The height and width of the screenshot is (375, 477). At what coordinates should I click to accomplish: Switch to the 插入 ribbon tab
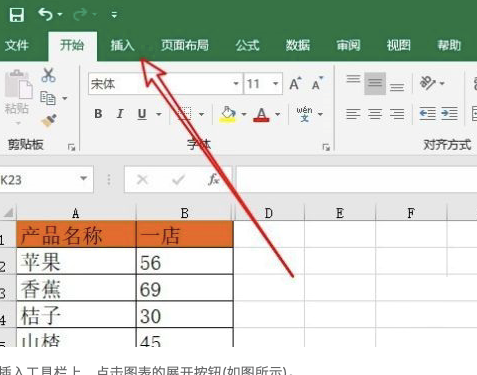[122, 45]
